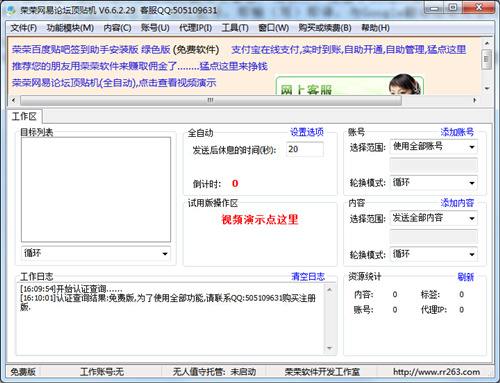Click the 账号 count in 资源统计
Screen dimensions: 500x383
click(394, 310)
